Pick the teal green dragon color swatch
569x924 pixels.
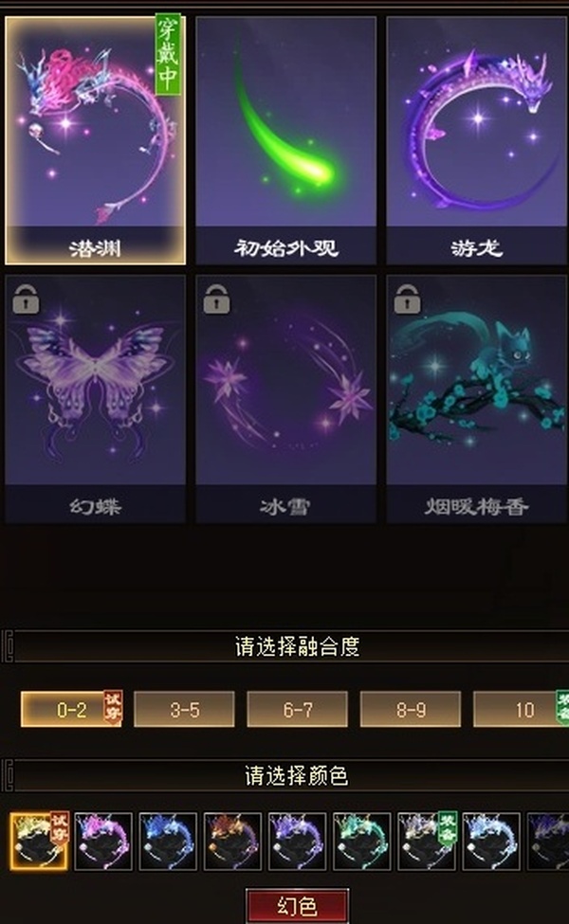[x=362, y=842]
